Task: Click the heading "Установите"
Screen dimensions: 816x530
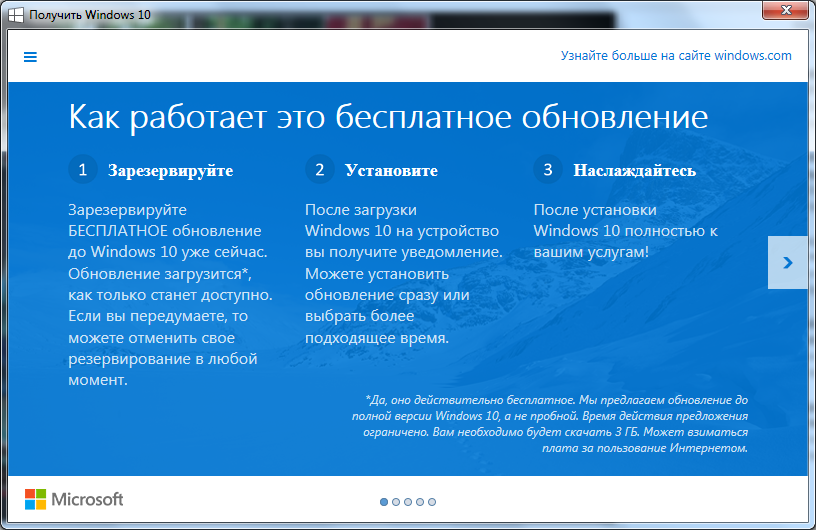Action: click(x=391, y=171)
